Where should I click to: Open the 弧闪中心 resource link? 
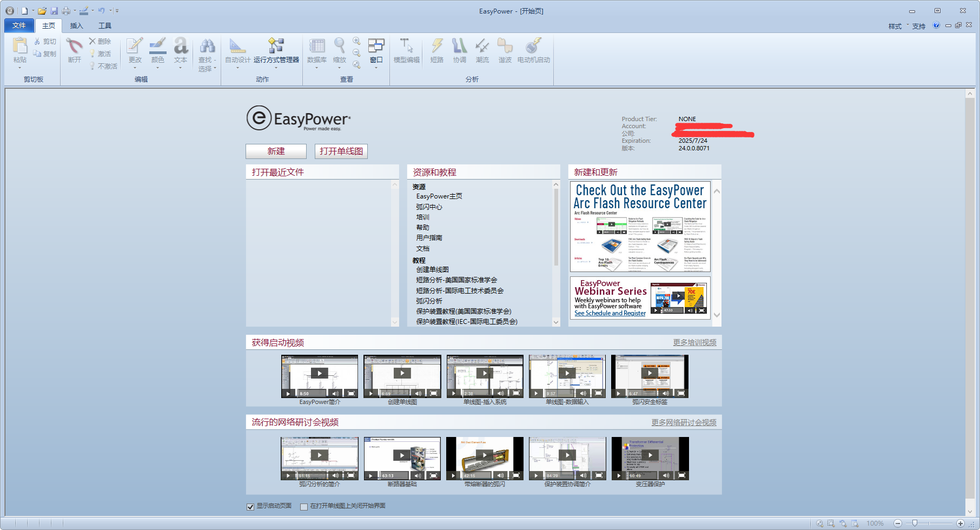429,207
